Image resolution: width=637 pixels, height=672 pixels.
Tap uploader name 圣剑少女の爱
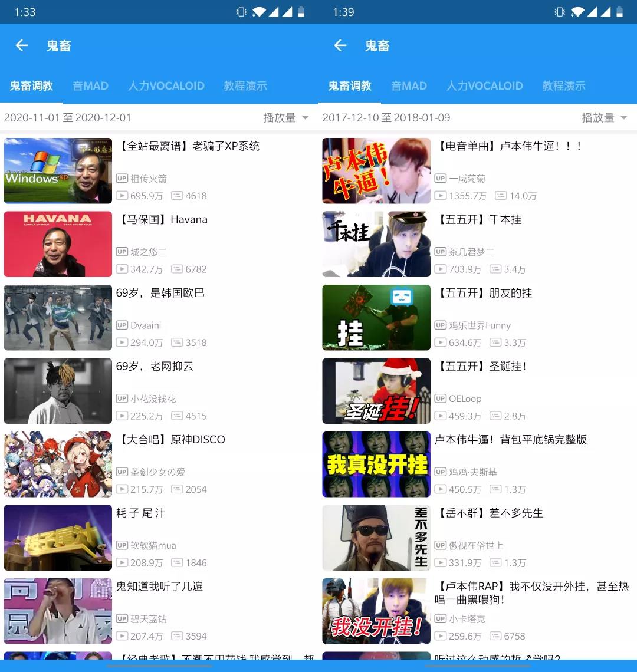(158, 472)
